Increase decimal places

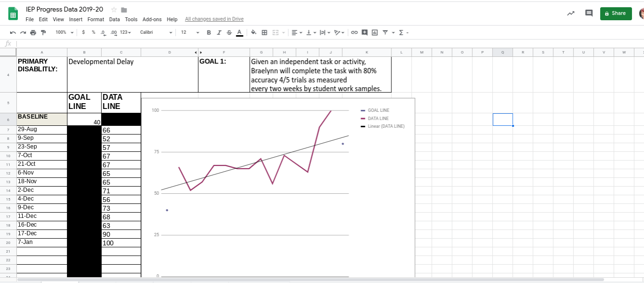(114, 32)
